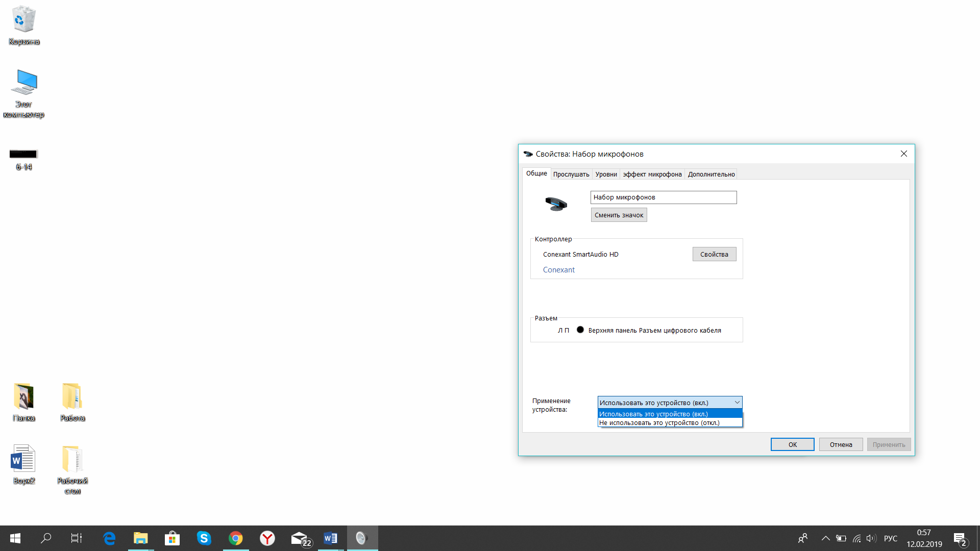This screenshot has height=551, width=980.
Task: Click the Conexant hyperlink
Action: (558, 269)
